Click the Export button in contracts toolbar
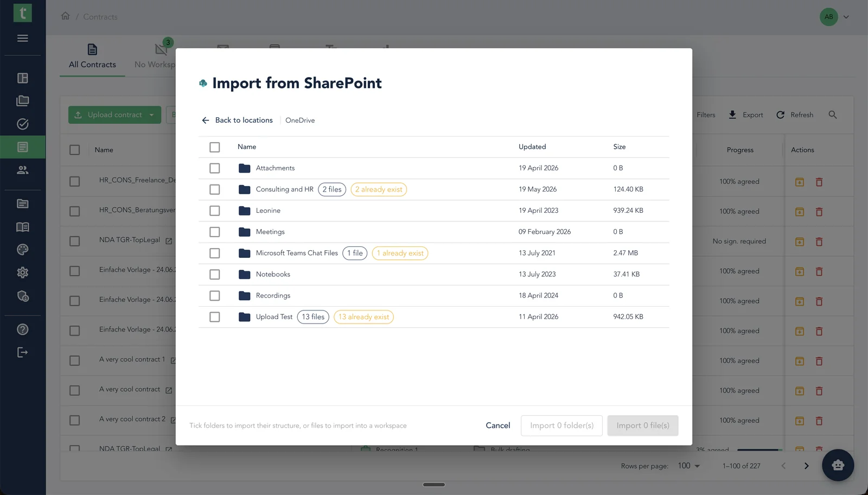868x495 pixels. 746,115
